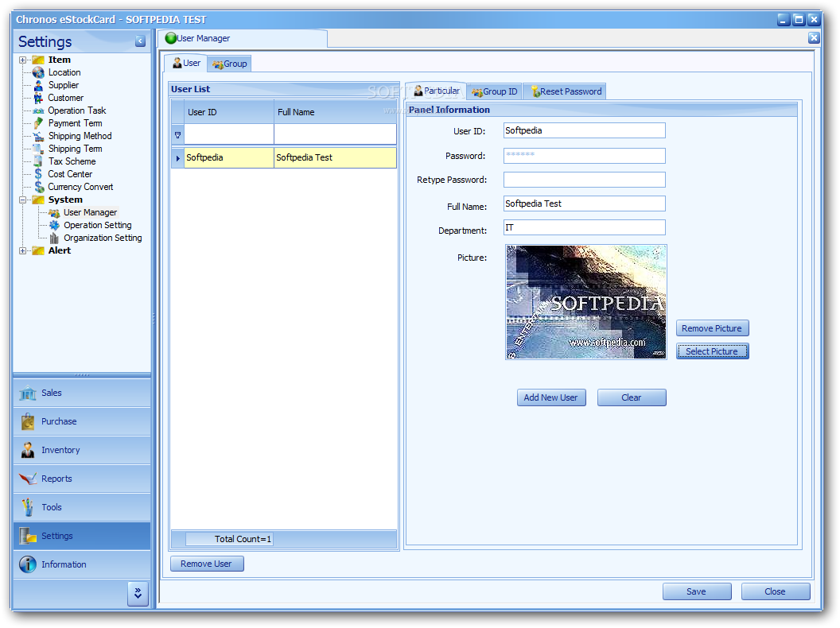Click the Full Name filter cell
Image resolution: width=840 pixels, height=628 pixels.
tap(336, 135)
